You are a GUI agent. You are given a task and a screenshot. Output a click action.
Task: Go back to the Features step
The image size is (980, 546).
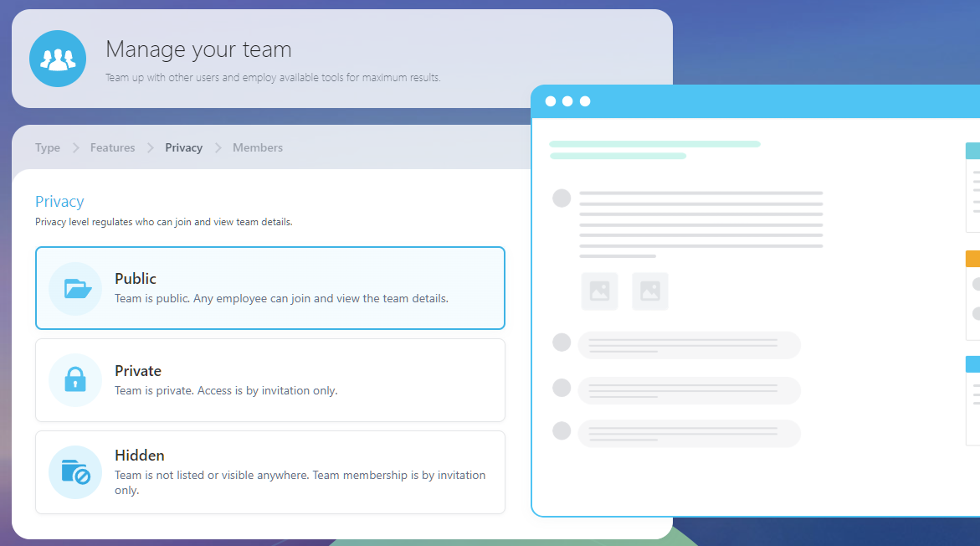coord(112,147)
